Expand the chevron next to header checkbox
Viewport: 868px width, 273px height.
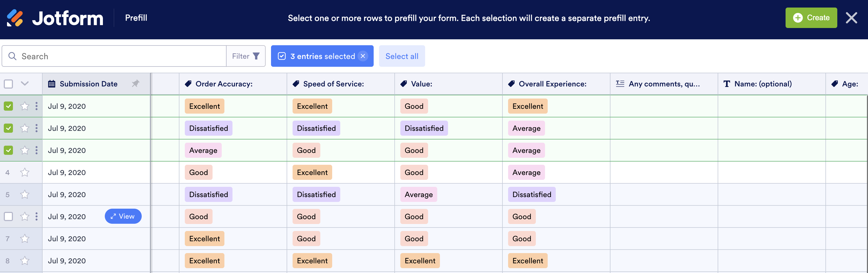pos(25,83)
